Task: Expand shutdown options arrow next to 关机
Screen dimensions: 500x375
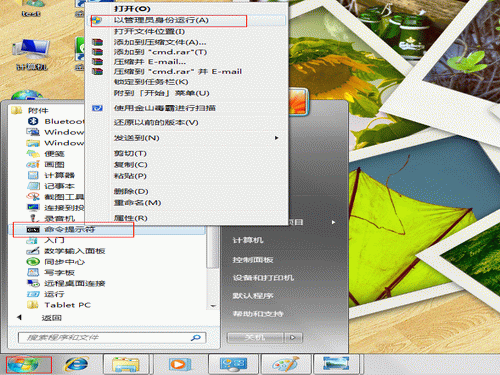Action: (x=293, y=338)
